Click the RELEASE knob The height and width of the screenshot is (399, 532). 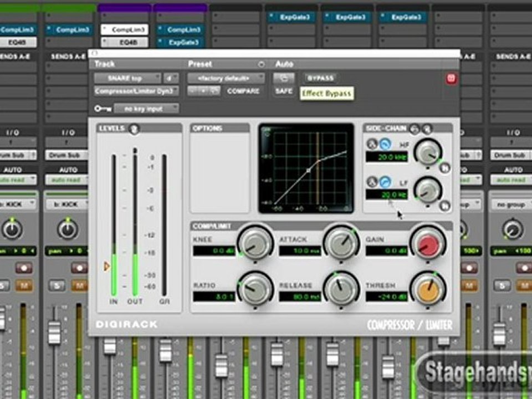point(341,289)
